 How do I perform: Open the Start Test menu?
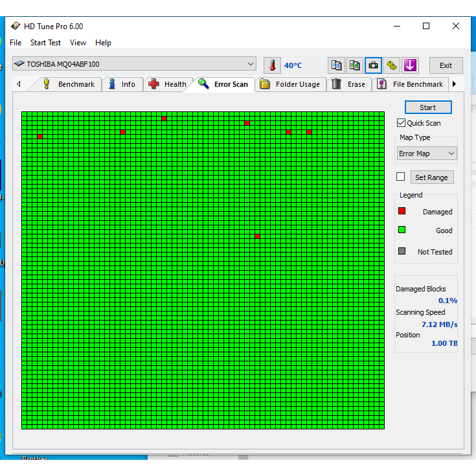45,43
